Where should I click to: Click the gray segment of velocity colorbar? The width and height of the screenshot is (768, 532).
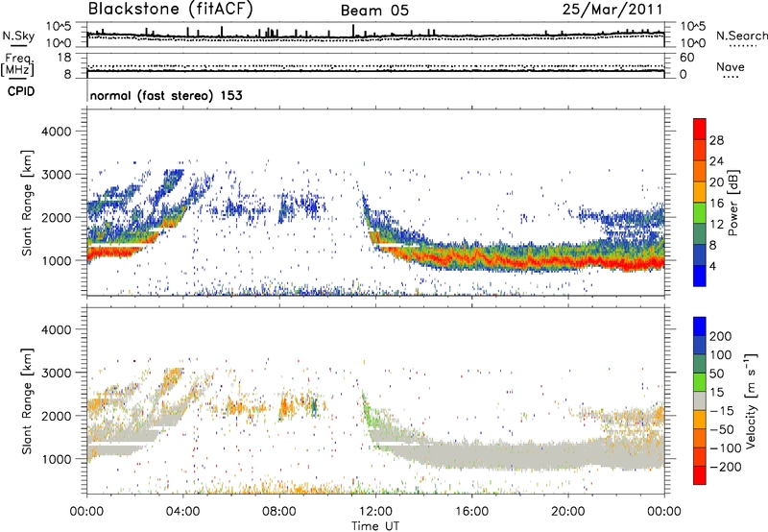click(700, 400)
